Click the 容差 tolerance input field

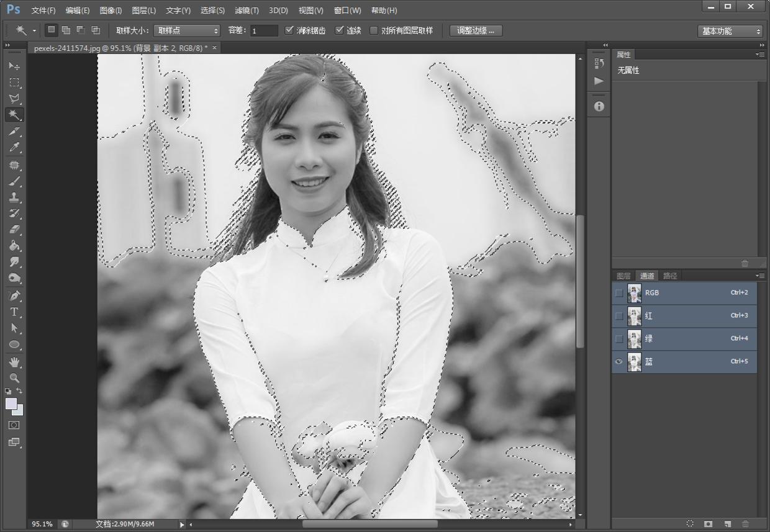click(x=264, y=30)
